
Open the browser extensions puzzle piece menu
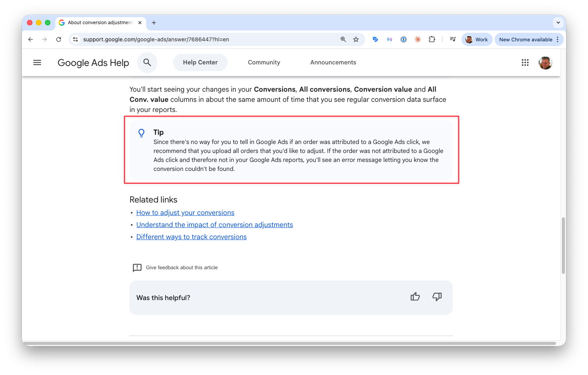(x=432, y=39)
